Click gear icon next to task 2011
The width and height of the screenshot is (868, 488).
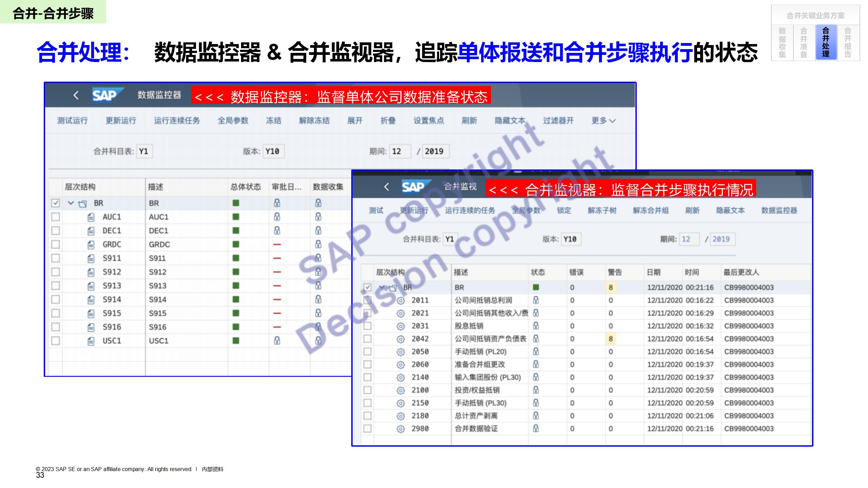pyautogui.click(x=400, y=301)
